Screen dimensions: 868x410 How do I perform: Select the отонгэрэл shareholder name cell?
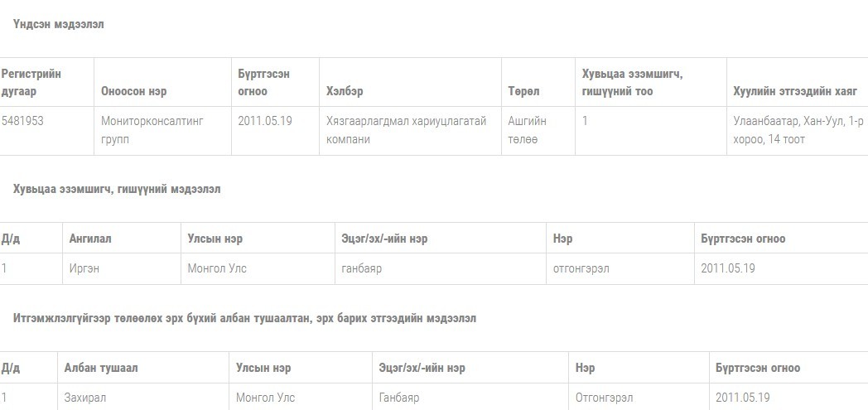[581, 269]
